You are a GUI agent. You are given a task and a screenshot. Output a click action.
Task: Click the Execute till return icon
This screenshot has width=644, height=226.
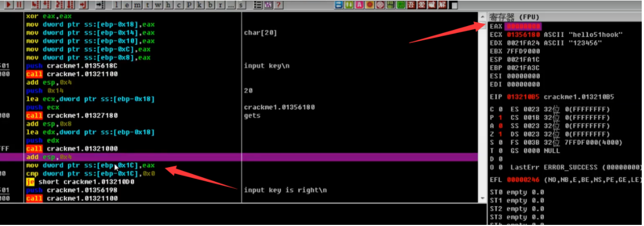point(84,5)
